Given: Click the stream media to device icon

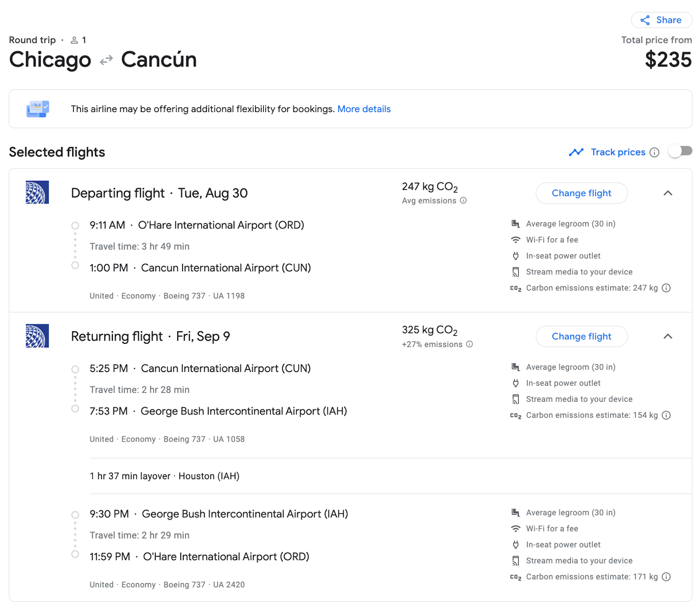Looking at the screenshot, I should [x=515, y=272].
